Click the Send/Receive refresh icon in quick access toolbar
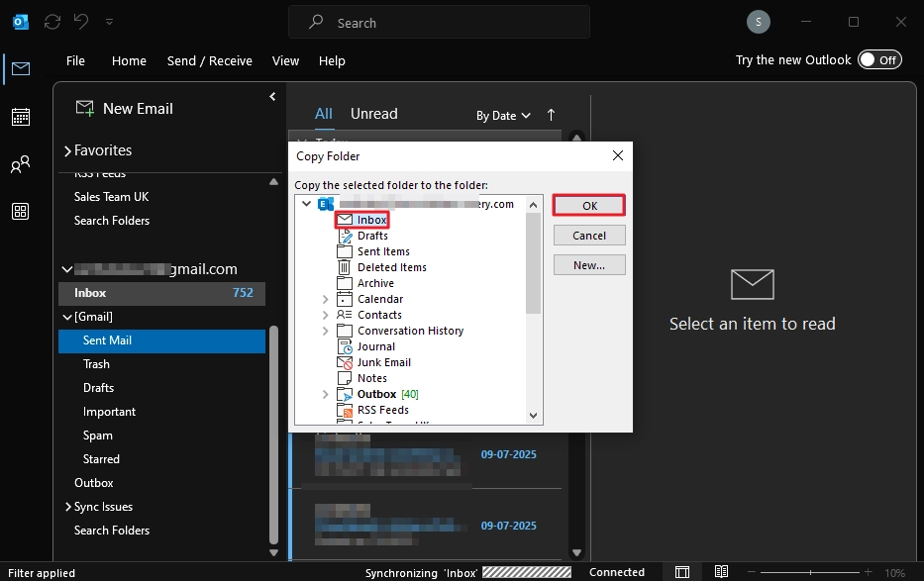 [51, 21]
